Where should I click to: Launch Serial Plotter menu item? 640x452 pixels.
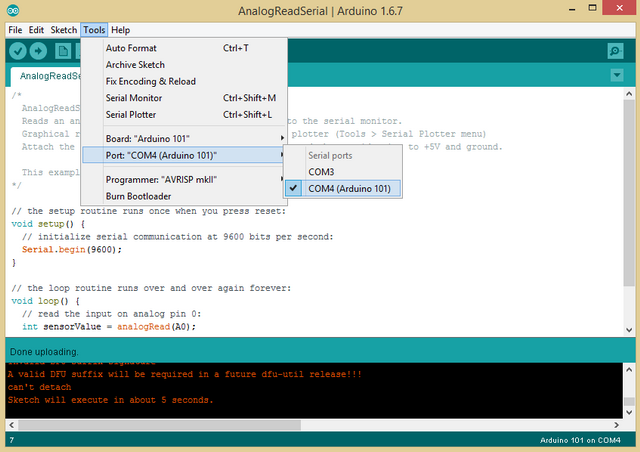pyautogui.click(x=184, y=115)
